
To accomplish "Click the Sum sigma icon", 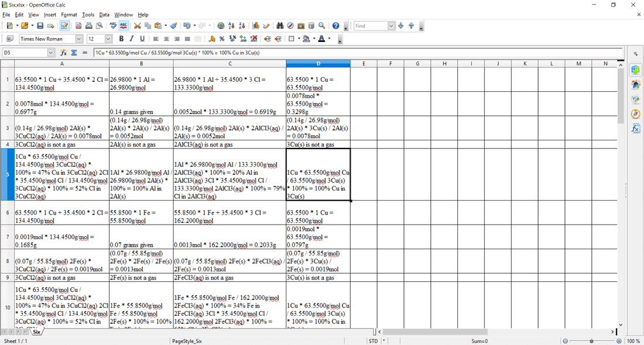I will click(74, 53).
